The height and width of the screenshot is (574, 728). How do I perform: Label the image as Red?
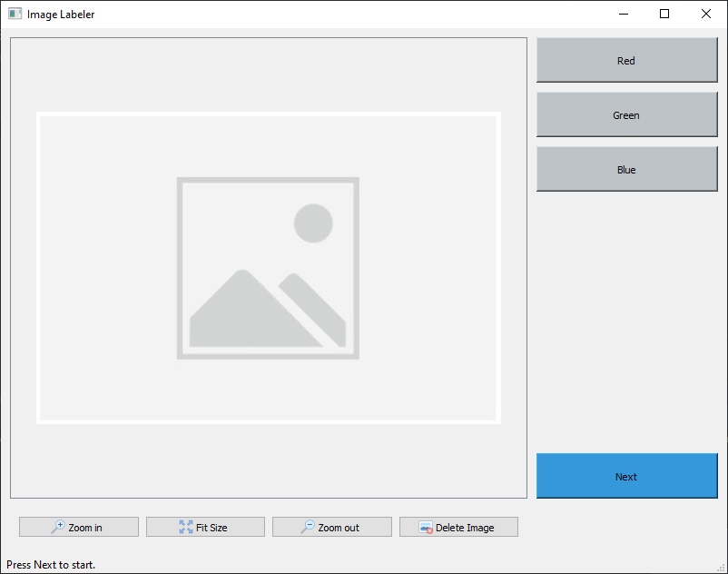(626, 60)
